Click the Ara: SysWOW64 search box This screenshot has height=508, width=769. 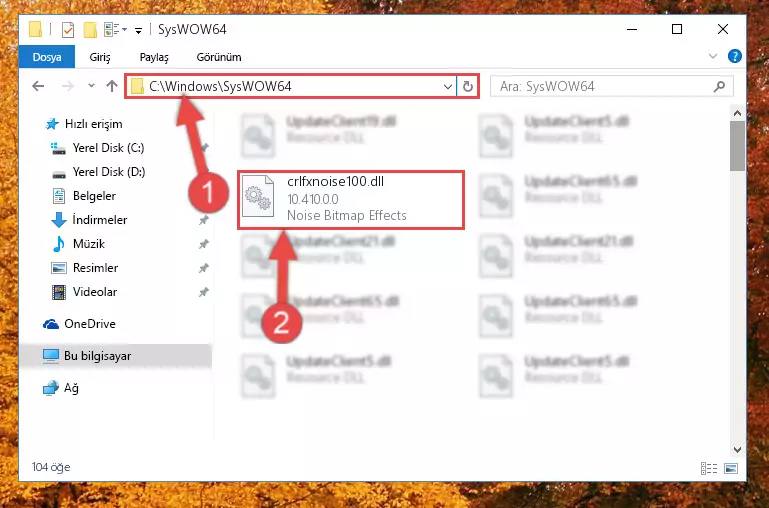point(612,87)
